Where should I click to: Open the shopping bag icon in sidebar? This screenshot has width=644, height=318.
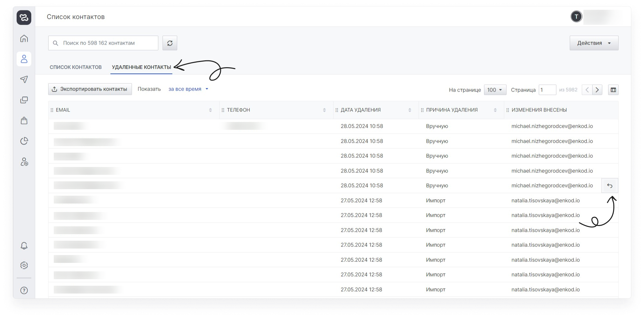pyautogui.click(x=24, y=120)
